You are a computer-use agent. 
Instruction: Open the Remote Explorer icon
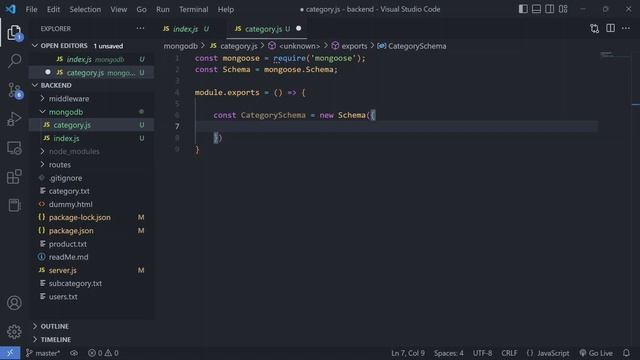(14, 148)
